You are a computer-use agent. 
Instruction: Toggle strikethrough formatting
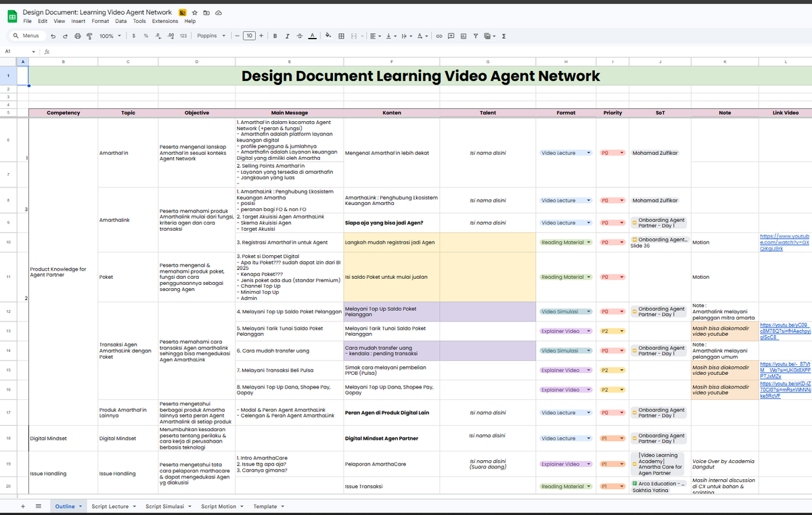coord(299,36)
